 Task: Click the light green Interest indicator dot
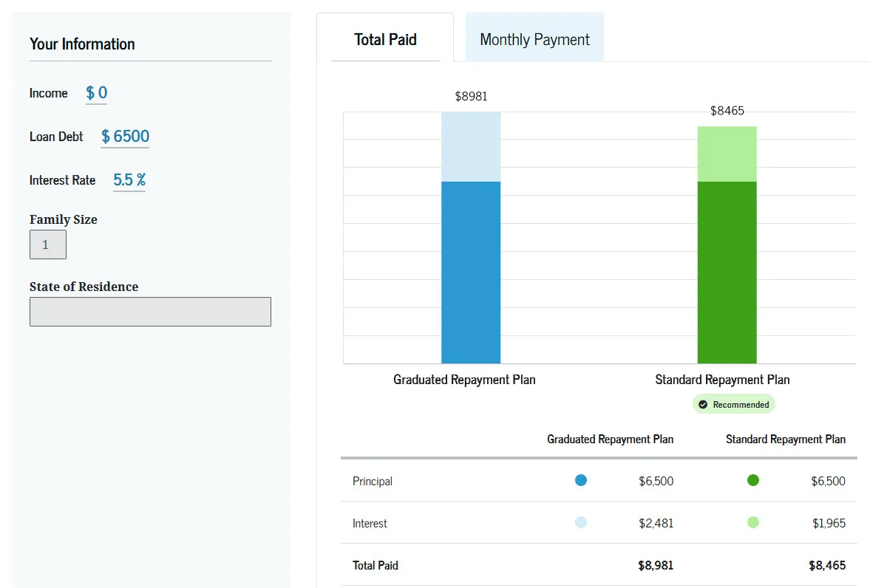[753, 522]
